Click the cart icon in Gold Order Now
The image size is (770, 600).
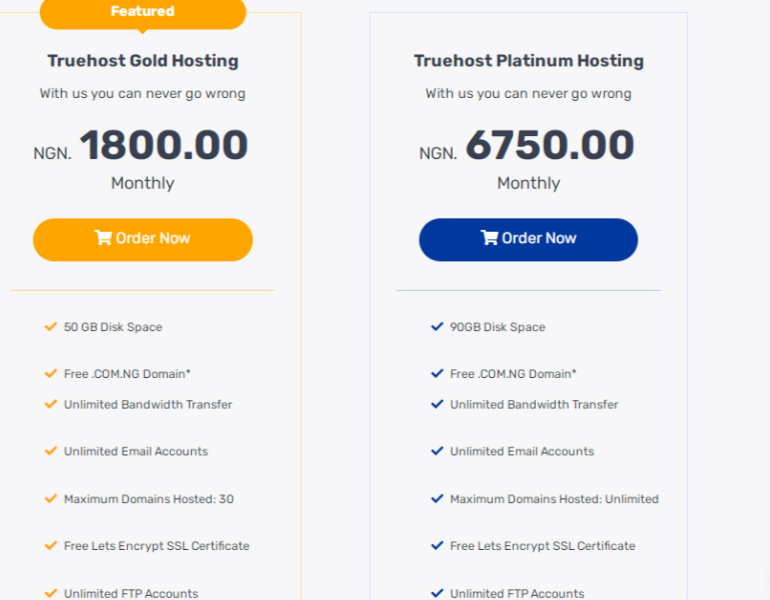pyautogui.click(x=103, y=238)
